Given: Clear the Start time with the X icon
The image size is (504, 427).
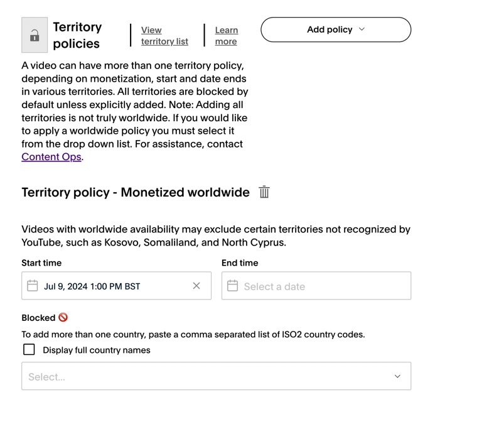Looking at the screenshot, I should click(x=196, y=286).
